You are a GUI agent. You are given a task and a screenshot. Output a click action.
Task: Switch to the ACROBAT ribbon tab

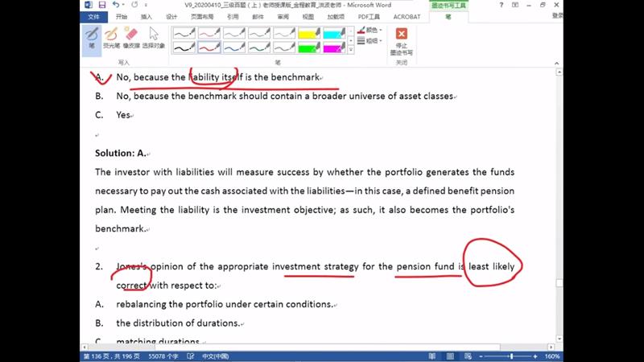[x=407, y=16]
